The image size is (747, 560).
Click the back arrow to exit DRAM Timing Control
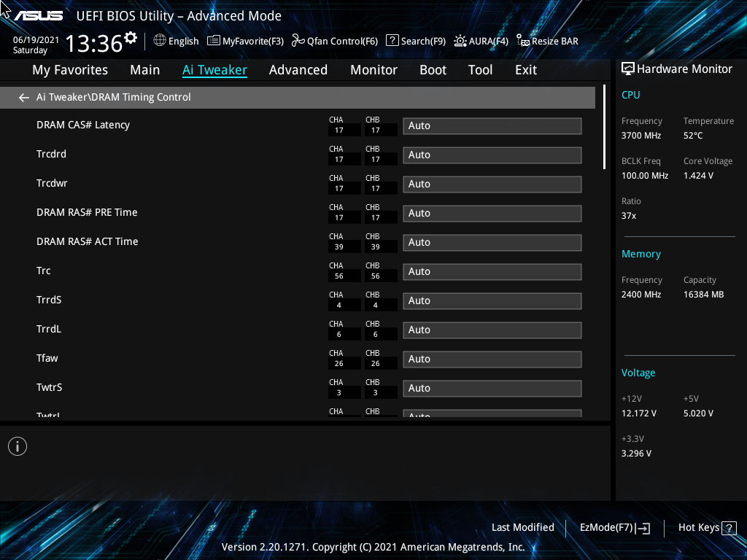[x=23, y=97]
